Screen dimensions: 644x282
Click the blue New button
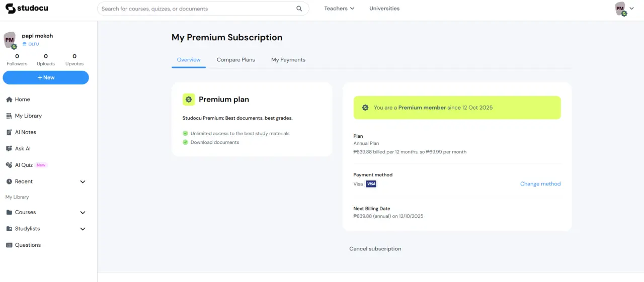click(x=46, y=77)
